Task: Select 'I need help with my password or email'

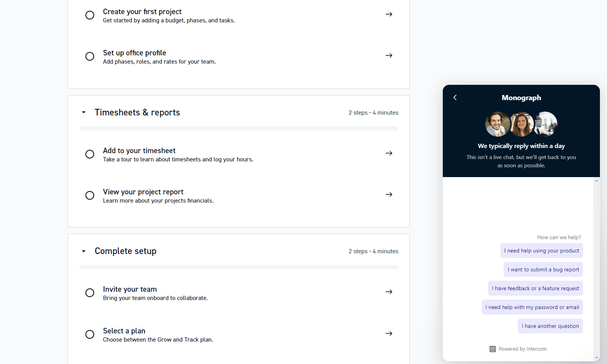Action: [532, 307]
